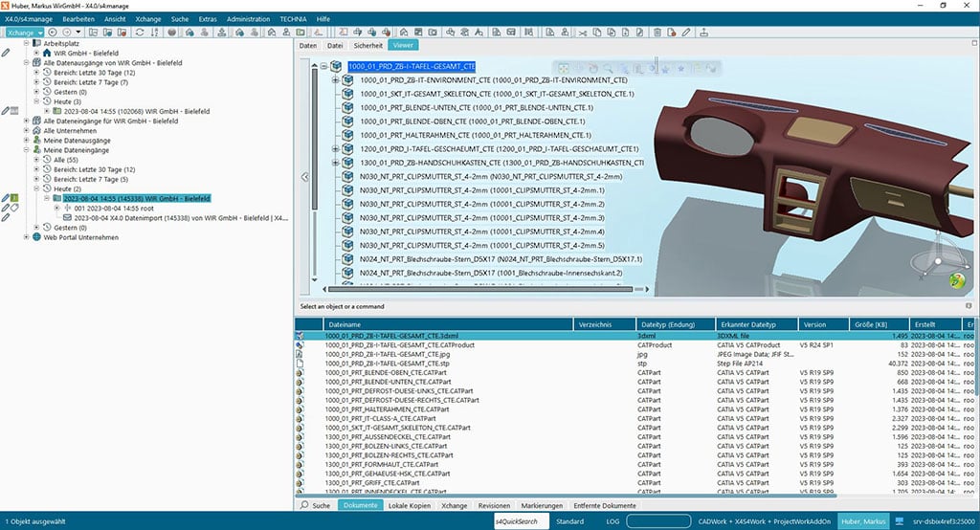The width and height of the screenshot is (980, 530).
Task: Expand the Bereich: Letzte 30 Tage (12) node under Meine Dateneingänge
Action: tap(36, 169)
